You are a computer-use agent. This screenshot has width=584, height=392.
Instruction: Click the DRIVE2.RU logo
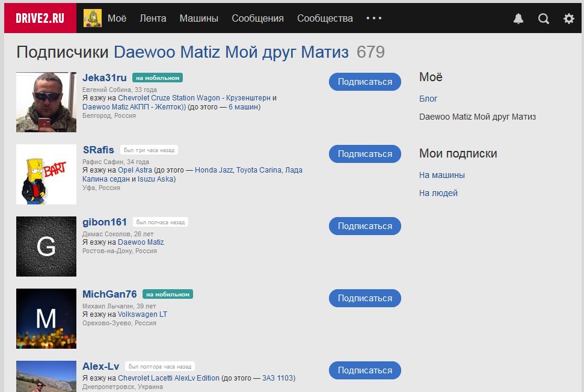point(40,18)
